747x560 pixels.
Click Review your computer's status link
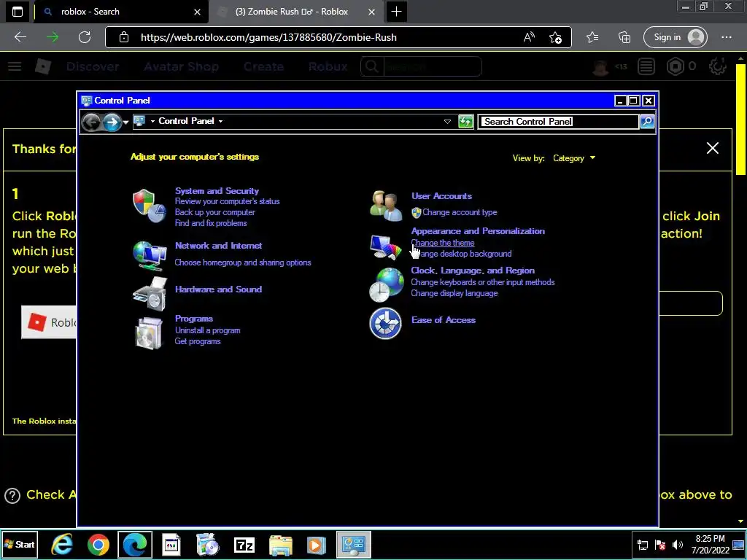[x=228, y=201]
